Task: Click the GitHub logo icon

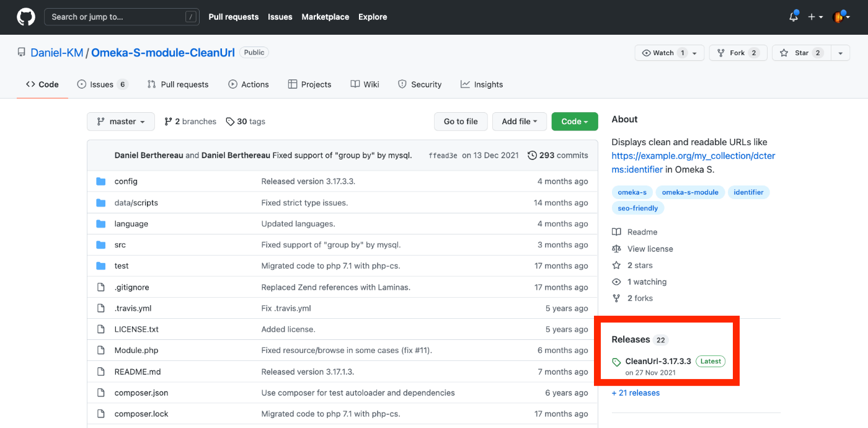Action: [x=26, y=17]
